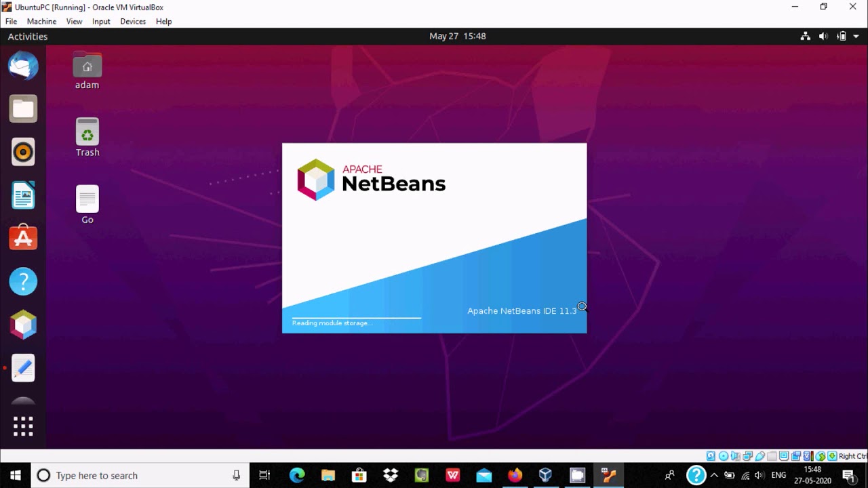Open the clock calendar showing May 27 15:48
The height and width of the screenshot is (488, 868).
[458, 36]
